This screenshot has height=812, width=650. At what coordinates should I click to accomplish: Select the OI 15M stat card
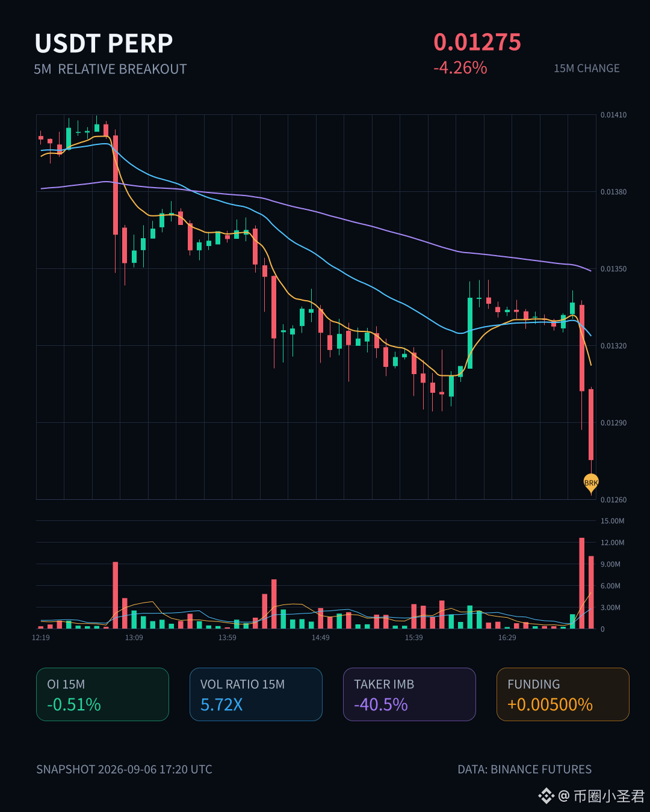(x=102, y=694)
